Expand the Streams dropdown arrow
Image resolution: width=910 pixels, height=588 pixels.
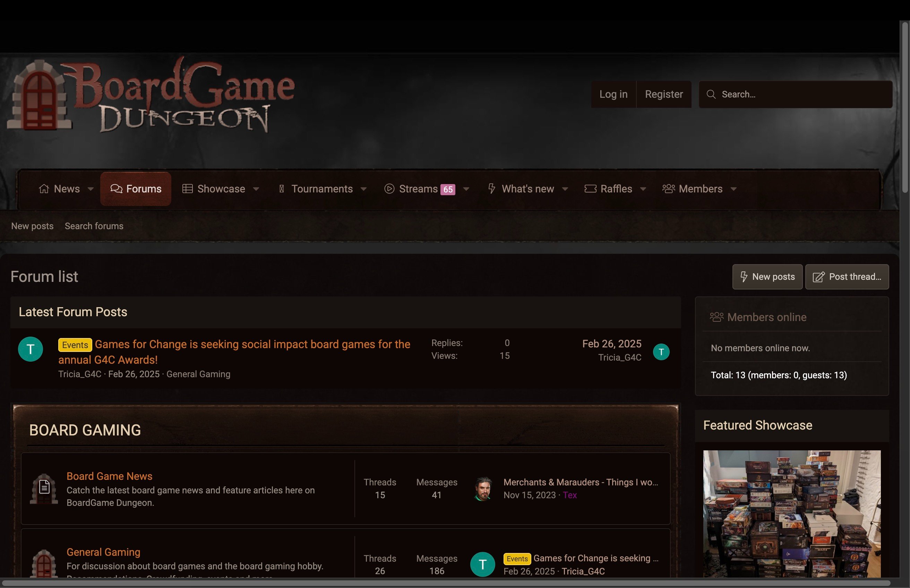point(466,189)
